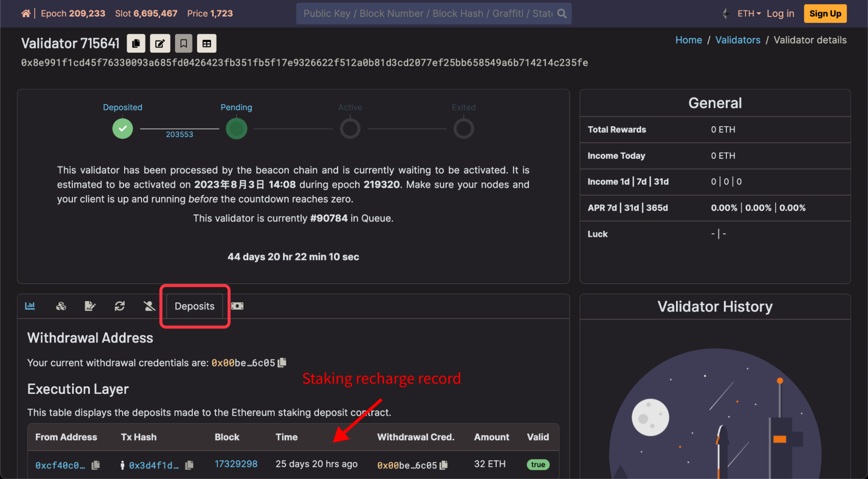Image resolution: width=868 pixels, height=479 pixels.
Task: Focus the public key search field
Action: [426, 13]
